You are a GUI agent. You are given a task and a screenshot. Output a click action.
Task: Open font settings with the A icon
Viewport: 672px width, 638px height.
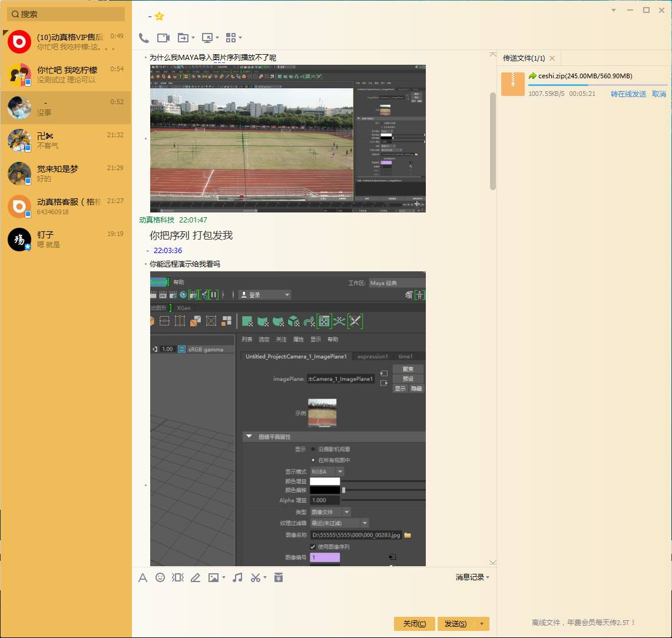click(x=143, y=577)
